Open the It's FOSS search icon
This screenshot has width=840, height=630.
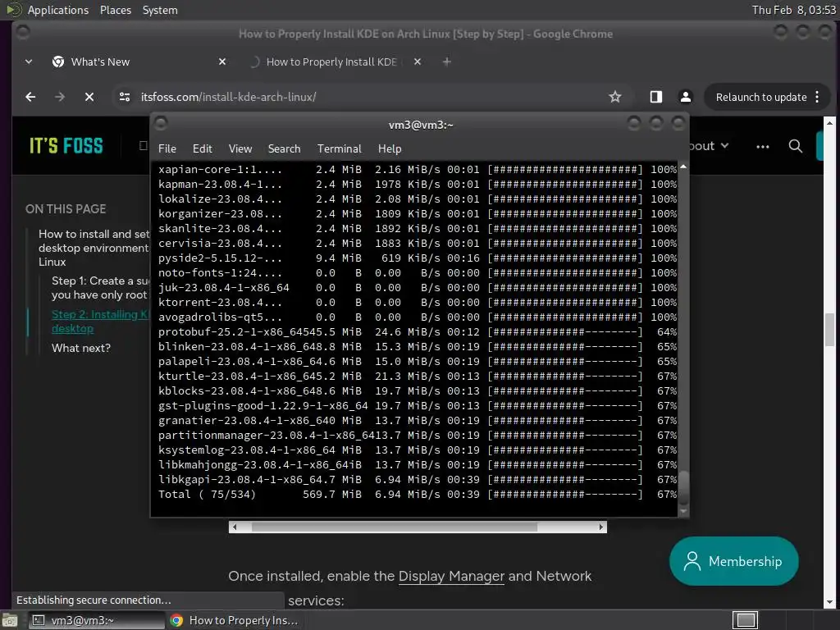[x=796, y=146]
